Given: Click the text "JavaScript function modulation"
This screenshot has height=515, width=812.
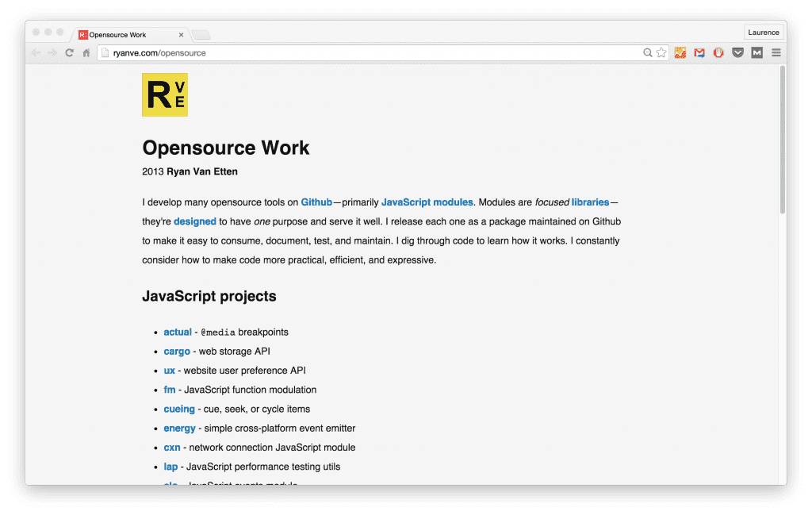Looking at the screenshot, I should tap(251, 390).
